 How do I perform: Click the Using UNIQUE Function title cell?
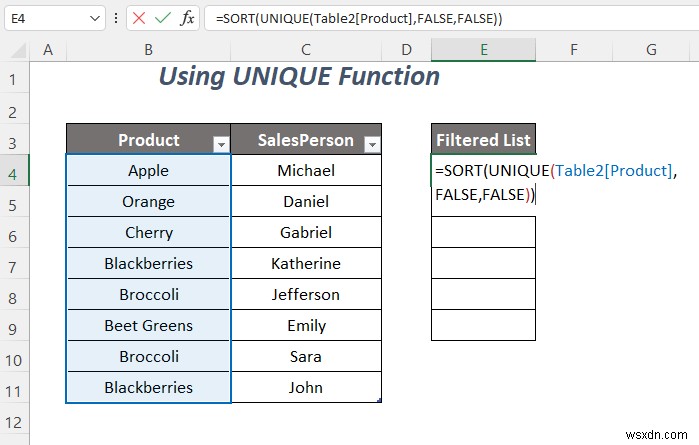click(x=300, y=76)
